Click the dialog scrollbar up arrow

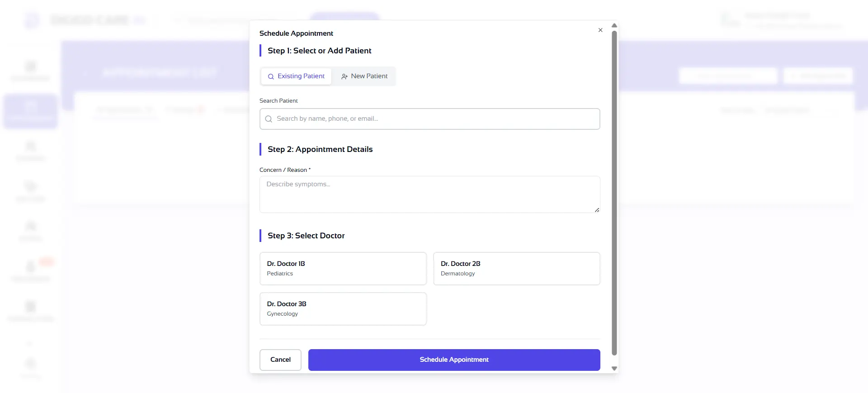(x=614, y=25)
